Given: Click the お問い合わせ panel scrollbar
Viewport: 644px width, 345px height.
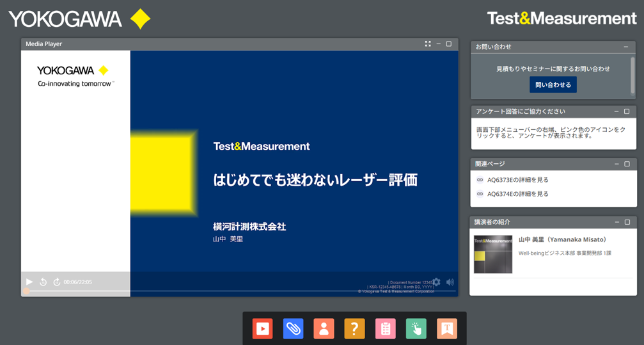Looking at the screenshot, I should (633, 76).
